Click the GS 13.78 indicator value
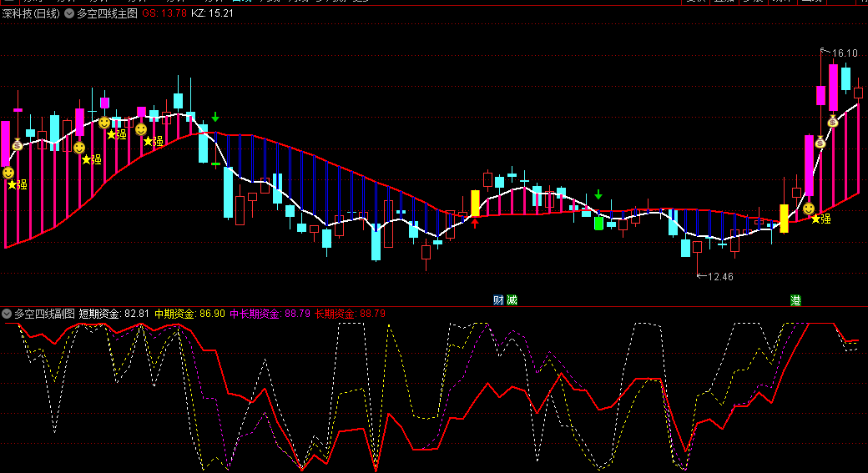This screenshot has width=868, height=473. pyautogui.click(x=164, y=13)
